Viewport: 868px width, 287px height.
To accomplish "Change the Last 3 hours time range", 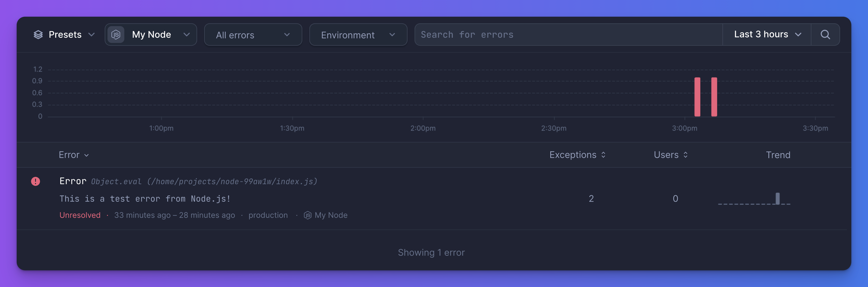I will [767, 35].
